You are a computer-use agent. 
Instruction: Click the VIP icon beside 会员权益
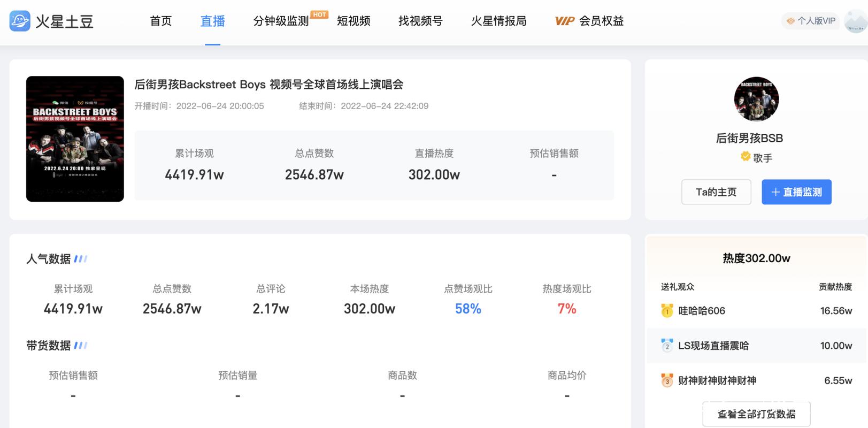coord(564,21)
